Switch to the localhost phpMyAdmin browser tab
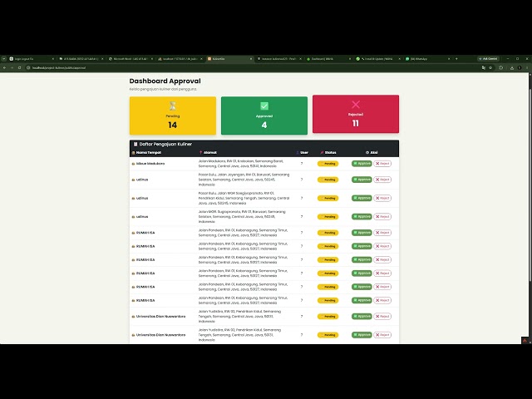 pyautogui.click(x=180, y=59)
